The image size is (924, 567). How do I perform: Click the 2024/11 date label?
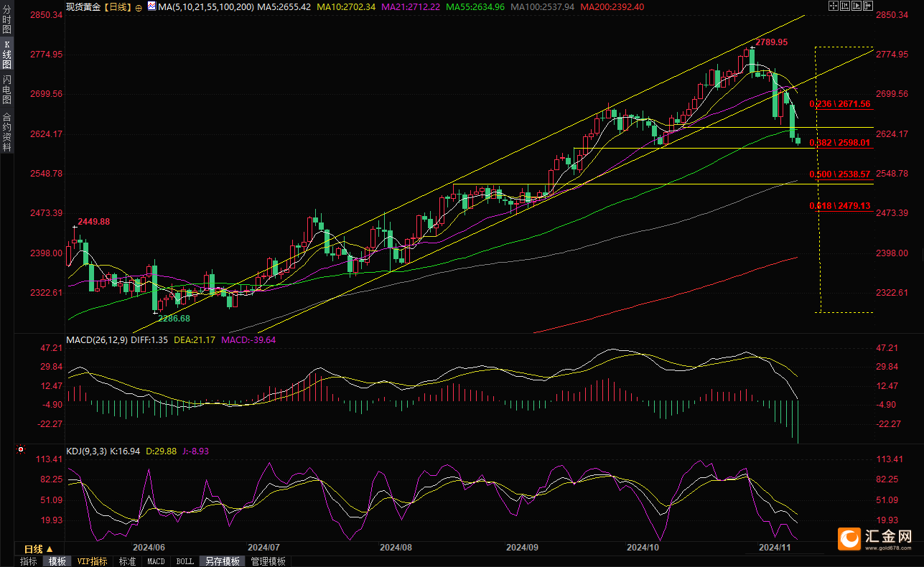coord(775,547)
